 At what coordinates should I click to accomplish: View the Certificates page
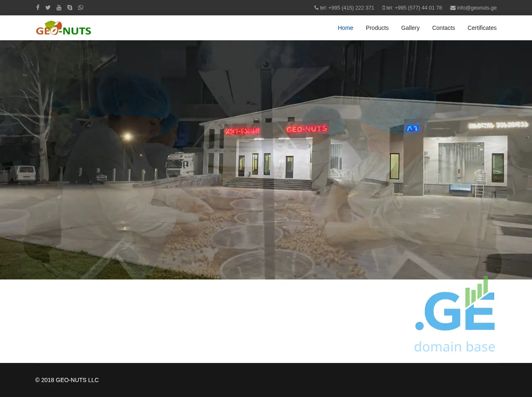[x=482, y=28]
